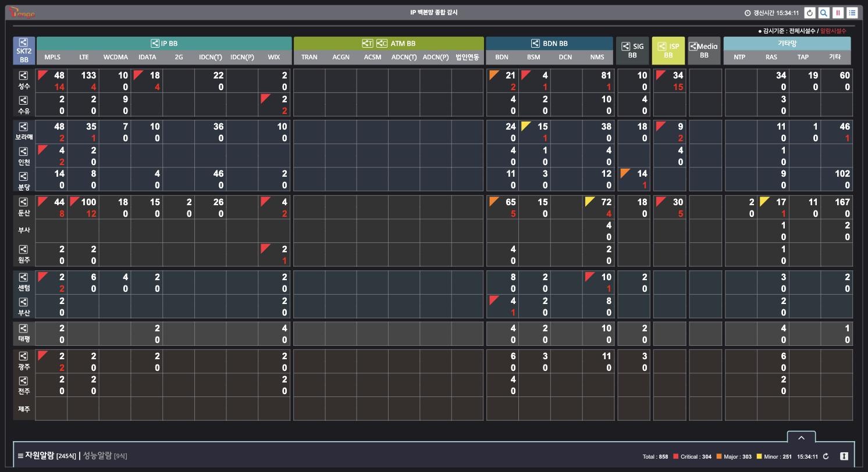
Task: Open topology icon for 보라매 row
Action: 24,127
